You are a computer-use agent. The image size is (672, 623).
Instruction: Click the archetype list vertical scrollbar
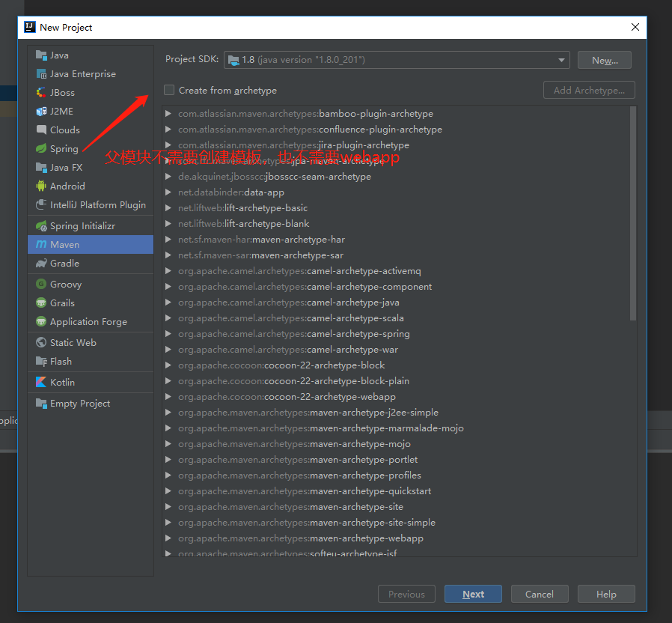tap(633, 213)
